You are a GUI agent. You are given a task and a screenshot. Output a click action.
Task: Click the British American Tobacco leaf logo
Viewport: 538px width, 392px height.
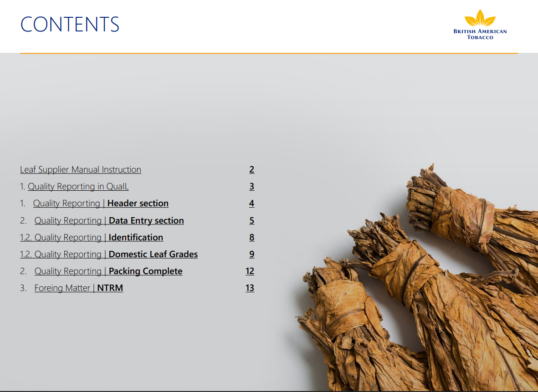tap(480, 19)
